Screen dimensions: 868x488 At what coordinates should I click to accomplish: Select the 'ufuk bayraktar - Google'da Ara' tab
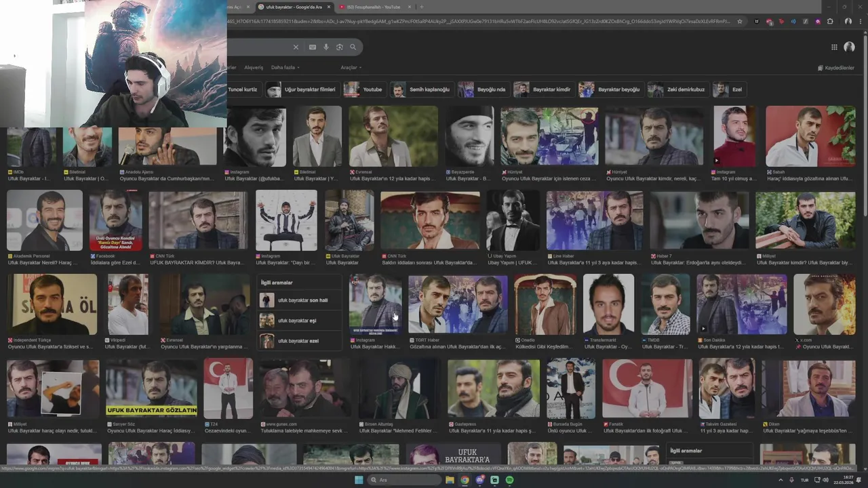tap(295, 7)
